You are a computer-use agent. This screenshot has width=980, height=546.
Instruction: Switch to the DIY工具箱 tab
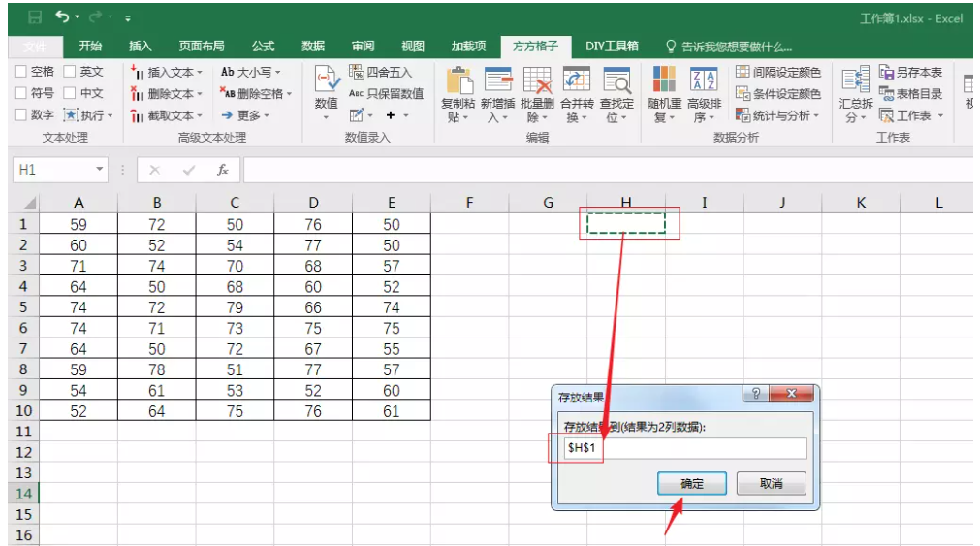click(x=612, y=46)
